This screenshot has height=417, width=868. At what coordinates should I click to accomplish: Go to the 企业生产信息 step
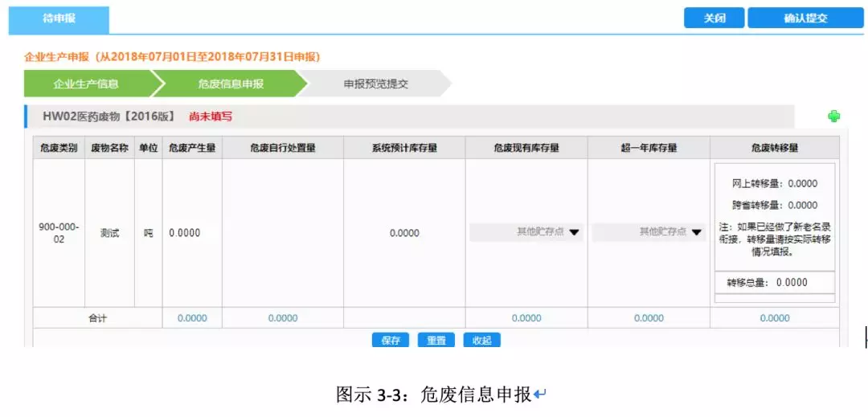[x=86, y=84]
